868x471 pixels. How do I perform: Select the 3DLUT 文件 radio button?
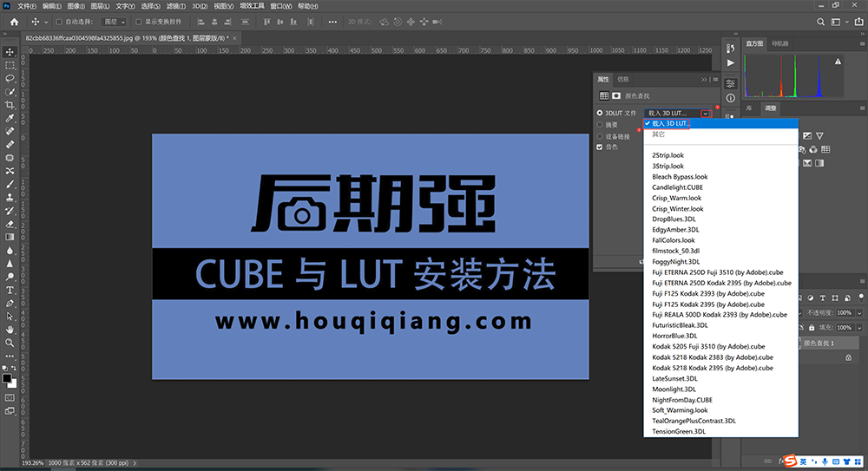click(x=600, y=113)
